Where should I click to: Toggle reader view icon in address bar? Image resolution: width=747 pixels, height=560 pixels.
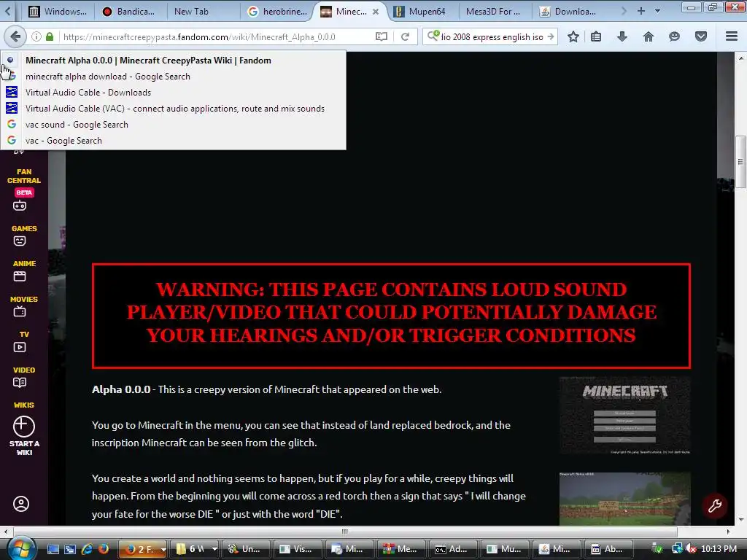pyautogui.click(x=381, y=36)
